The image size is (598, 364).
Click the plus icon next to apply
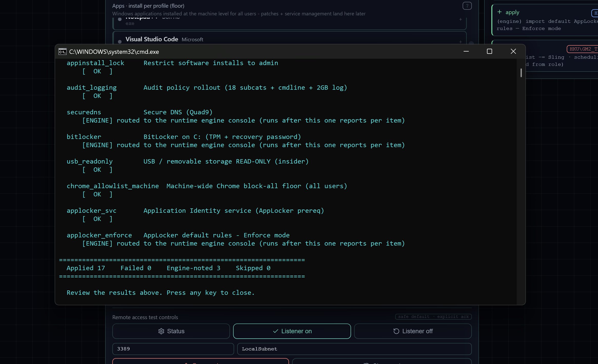(500, 12)
